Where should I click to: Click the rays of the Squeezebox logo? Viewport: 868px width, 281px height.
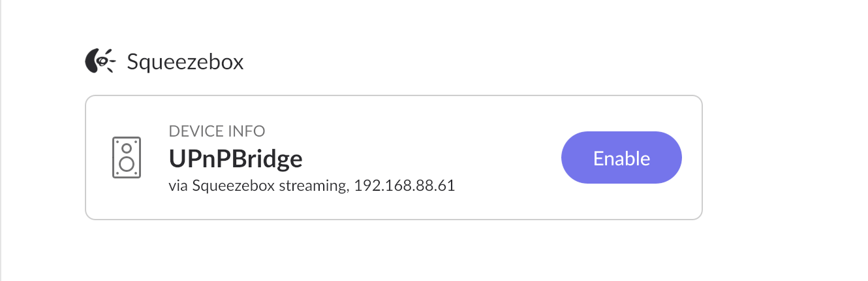112,60
